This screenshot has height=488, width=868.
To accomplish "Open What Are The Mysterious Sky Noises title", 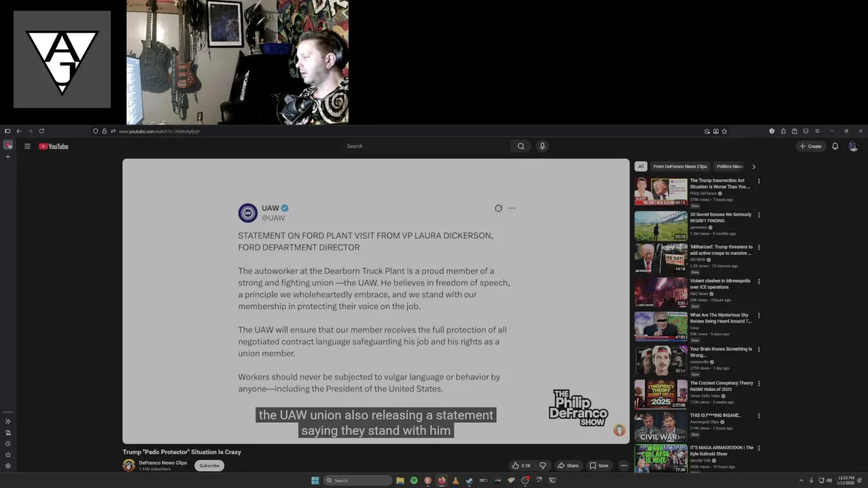I will point(720,318).
